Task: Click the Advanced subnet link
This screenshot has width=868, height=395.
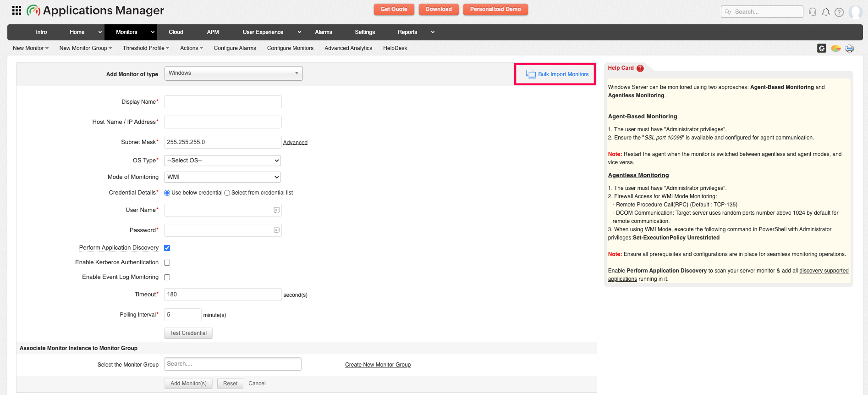Action: 295,143
